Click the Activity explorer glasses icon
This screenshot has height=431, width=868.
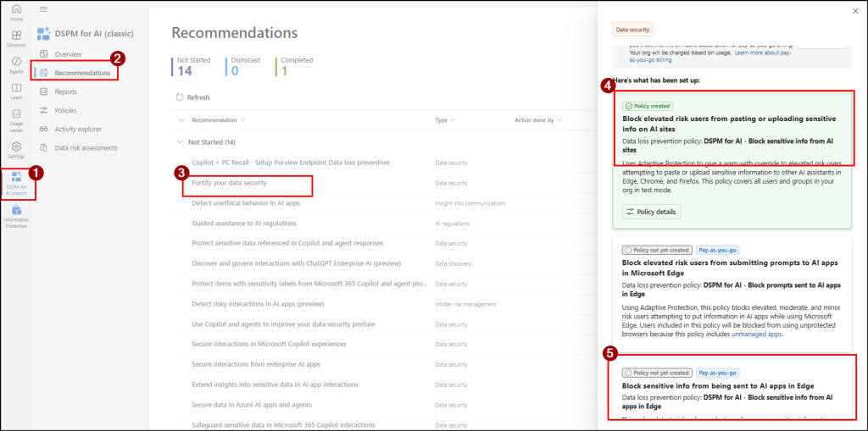pyautogui.click(x=44, y=130)
